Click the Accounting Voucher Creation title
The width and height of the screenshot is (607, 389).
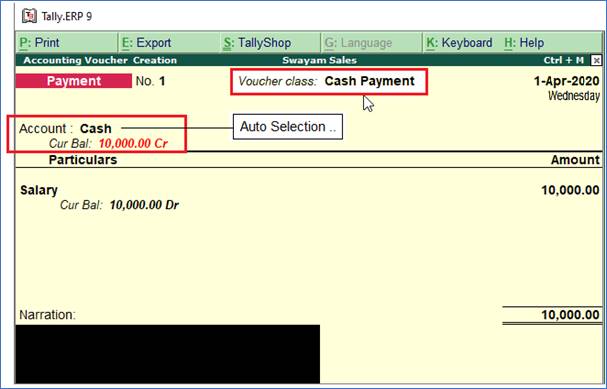[x=100, y=60]
